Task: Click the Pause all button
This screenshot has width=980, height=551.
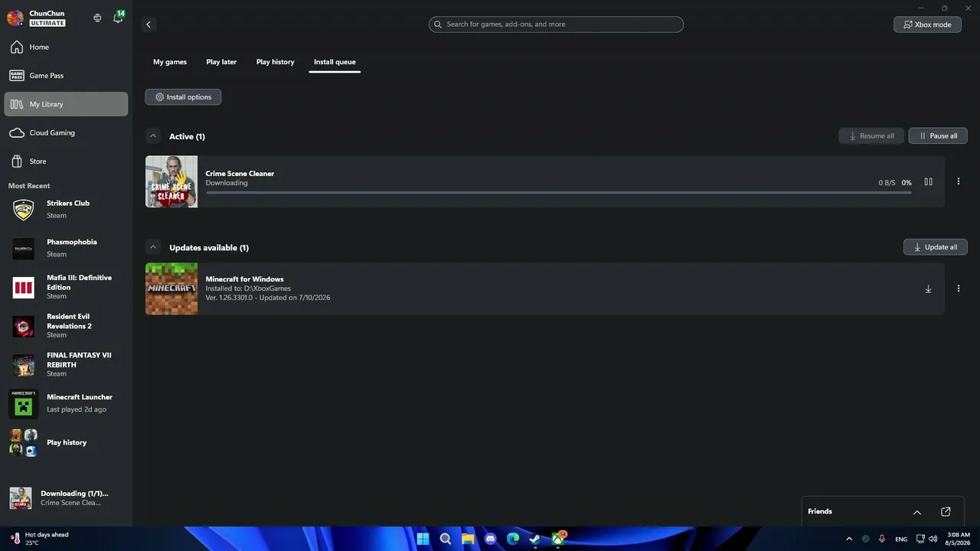Action: (x=938, y=136)
